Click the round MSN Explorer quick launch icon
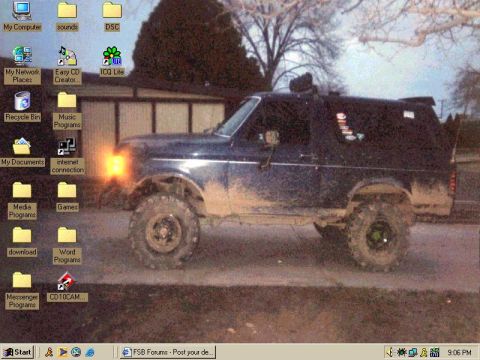This screenshot has width=480, height=360. coord(76,352)
